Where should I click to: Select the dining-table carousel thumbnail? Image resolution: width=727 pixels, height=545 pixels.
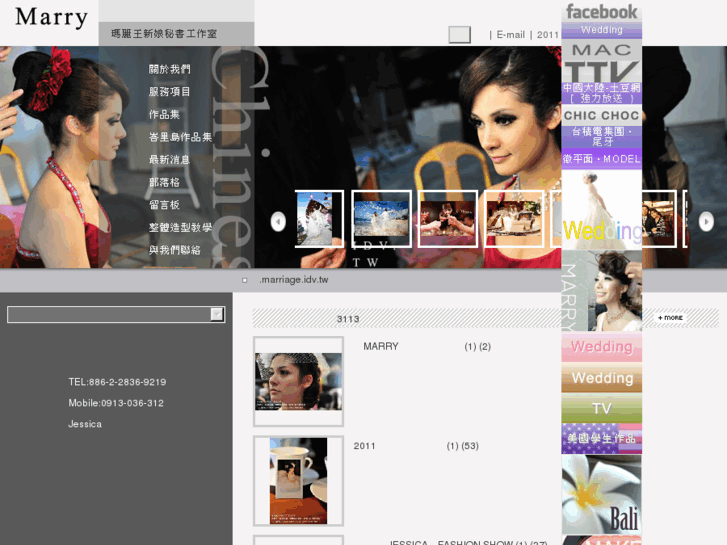coord(514,219)
